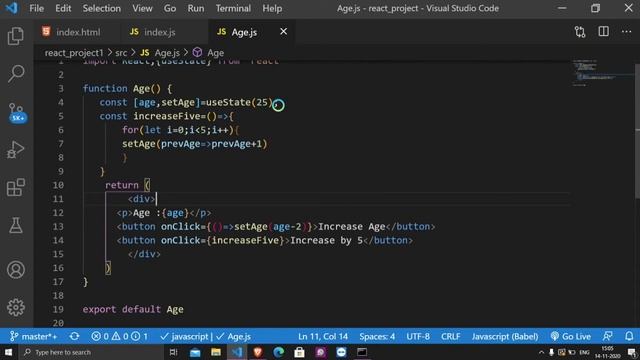Click on 'export default Age' line

[133, 309]
